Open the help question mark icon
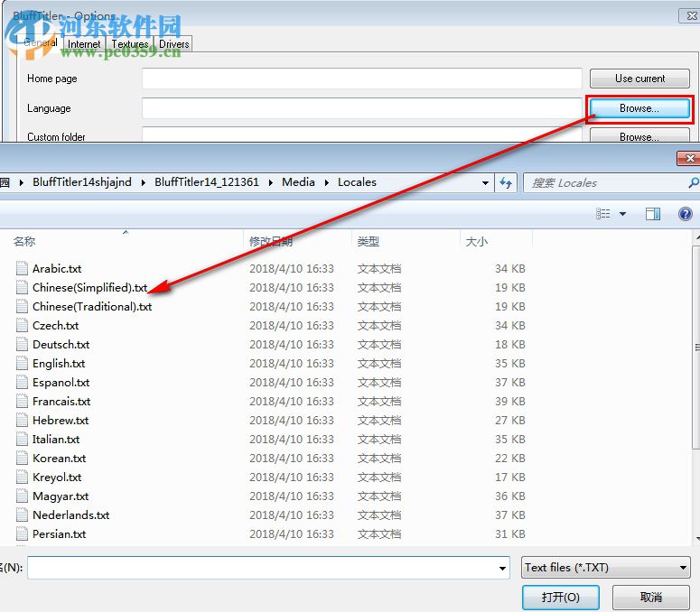700x612 pixels. 685,214
